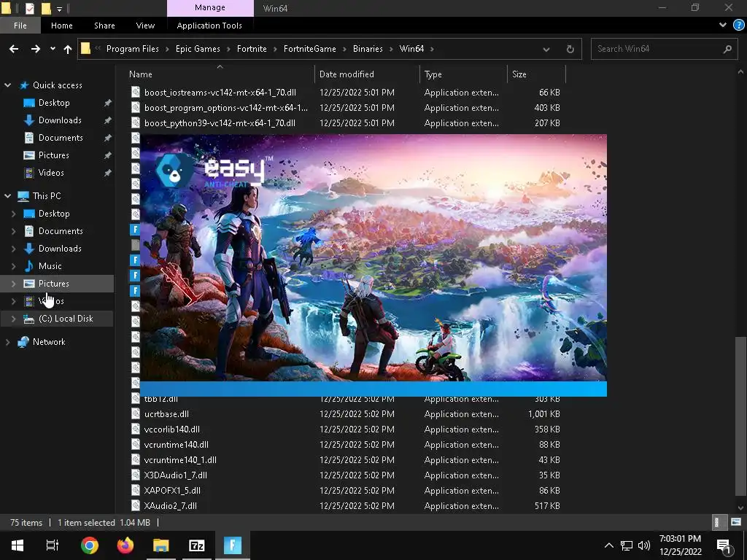
Task: Expand Documents under This PC
Action: pyautogui.click(x=13, y=231)
